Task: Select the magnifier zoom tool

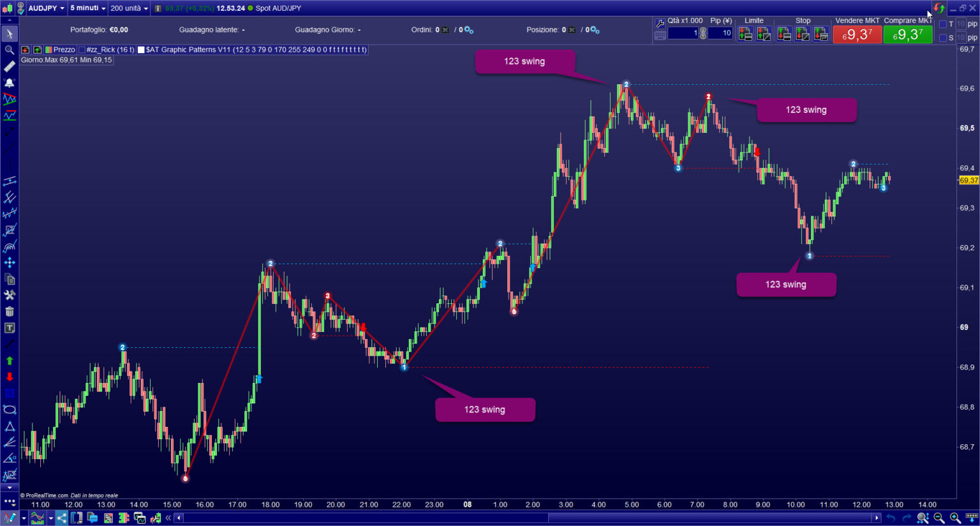Action: point(10,50)
